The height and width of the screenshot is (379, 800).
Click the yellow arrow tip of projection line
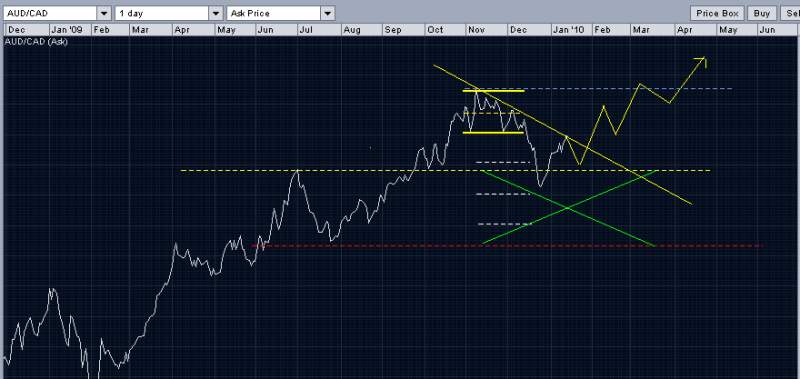coord(705,58)
